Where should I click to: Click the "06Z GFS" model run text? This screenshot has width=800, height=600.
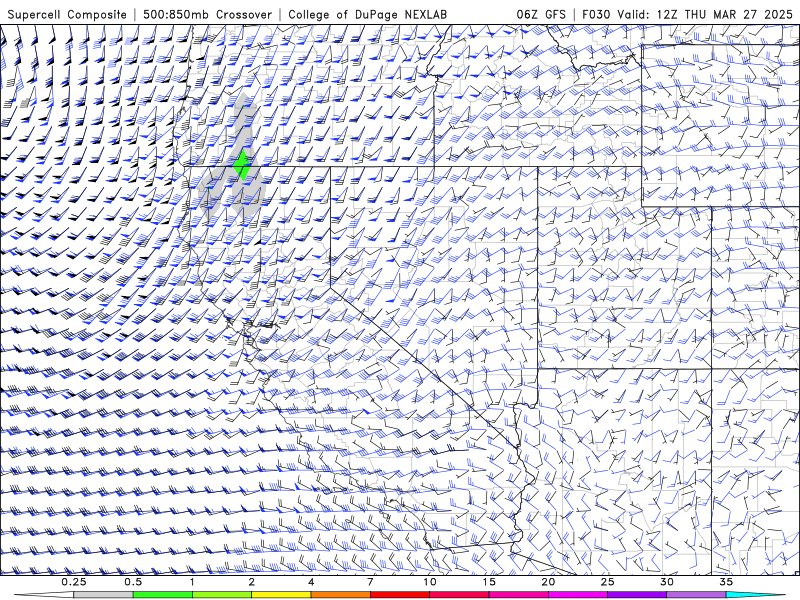(541, 14)
